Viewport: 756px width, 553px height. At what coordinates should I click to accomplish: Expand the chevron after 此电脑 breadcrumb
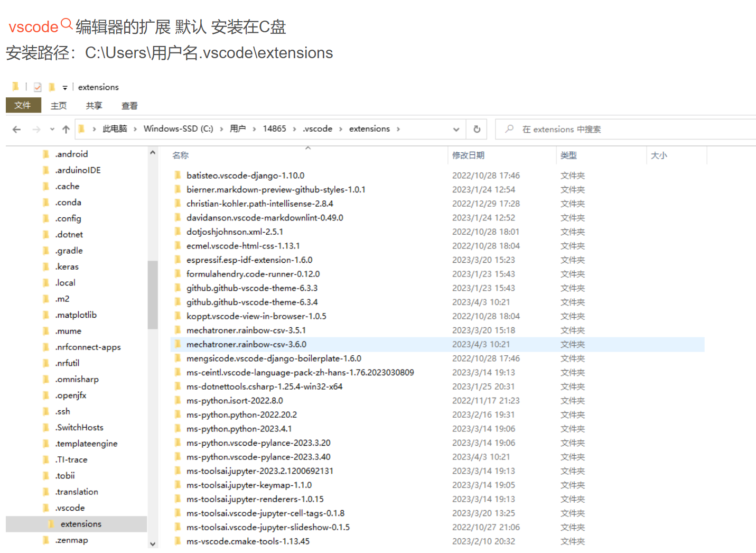[135, 128]
